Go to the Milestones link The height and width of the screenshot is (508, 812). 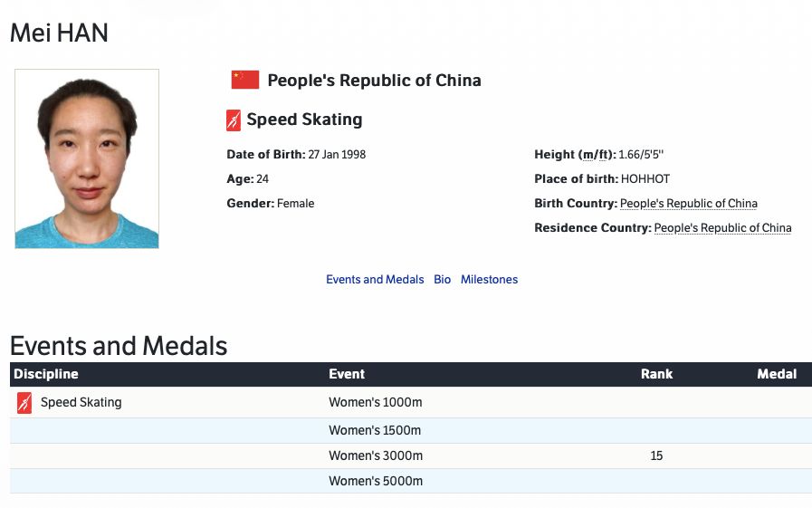489,280
